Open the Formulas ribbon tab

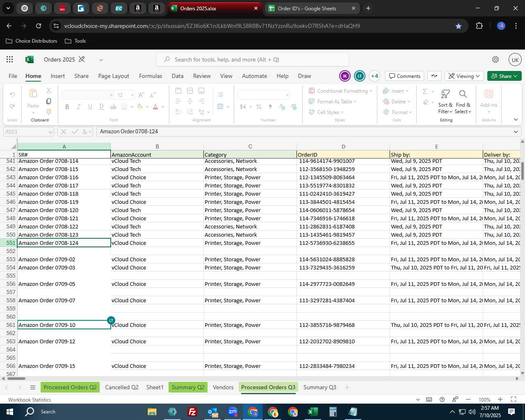(151, 76)
